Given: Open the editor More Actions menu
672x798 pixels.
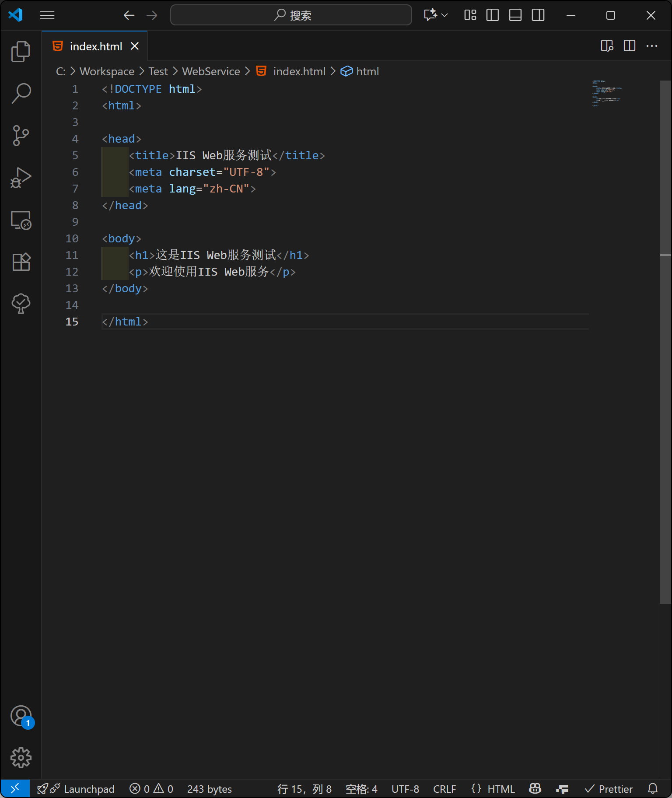Looking at the screenshot, I should pyautogui.click(x=652, y=46).
